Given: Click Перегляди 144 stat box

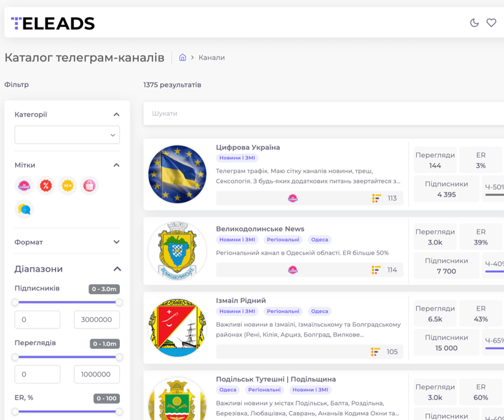Looking at the screenshot, I should (x=435, y=160).
